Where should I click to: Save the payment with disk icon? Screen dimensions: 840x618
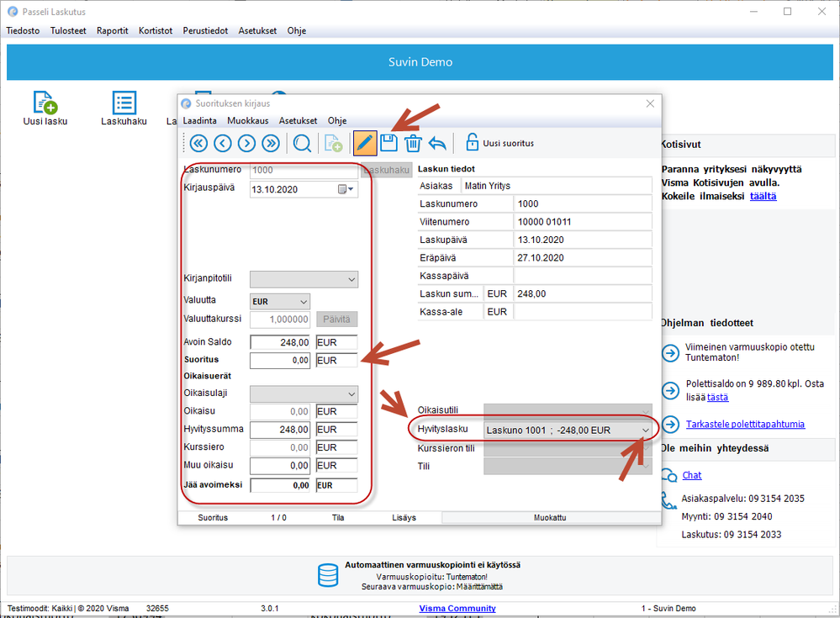coord(389,143)
